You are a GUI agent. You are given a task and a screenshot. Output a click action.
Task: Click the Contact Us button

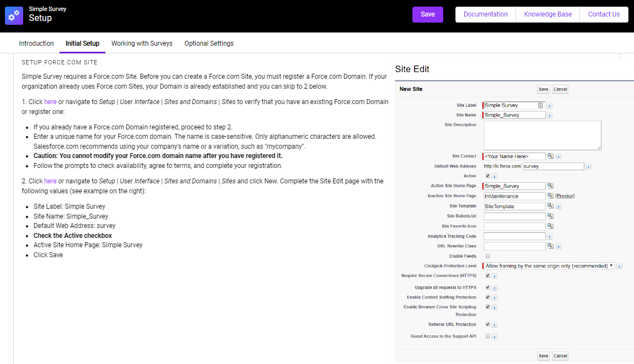(x=604, y=14)
